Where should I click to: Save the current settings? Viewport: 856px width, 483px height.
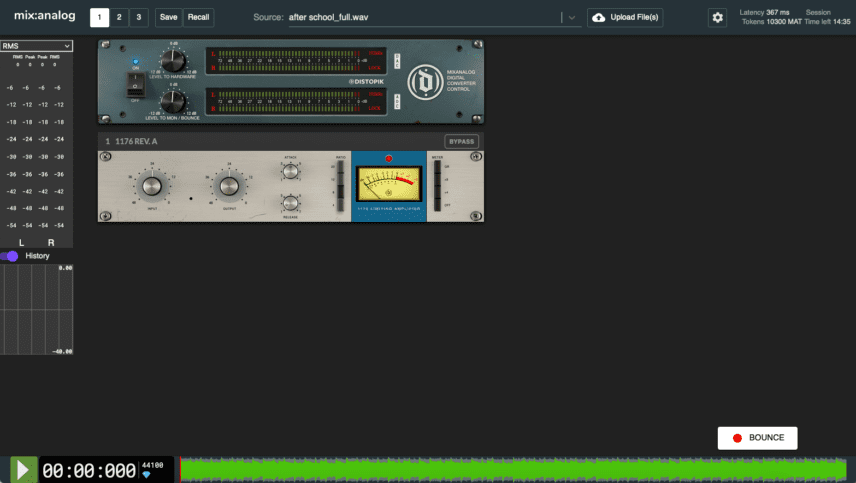pos(169,17)
